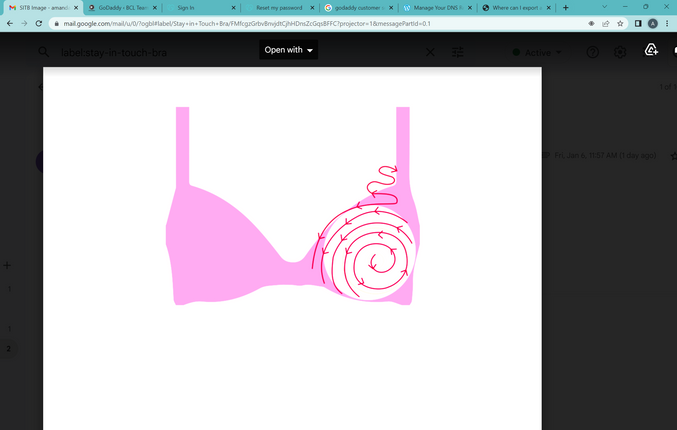Click the Add to Drive icon
The image size is (677, 430).
(x=651, y=50)
